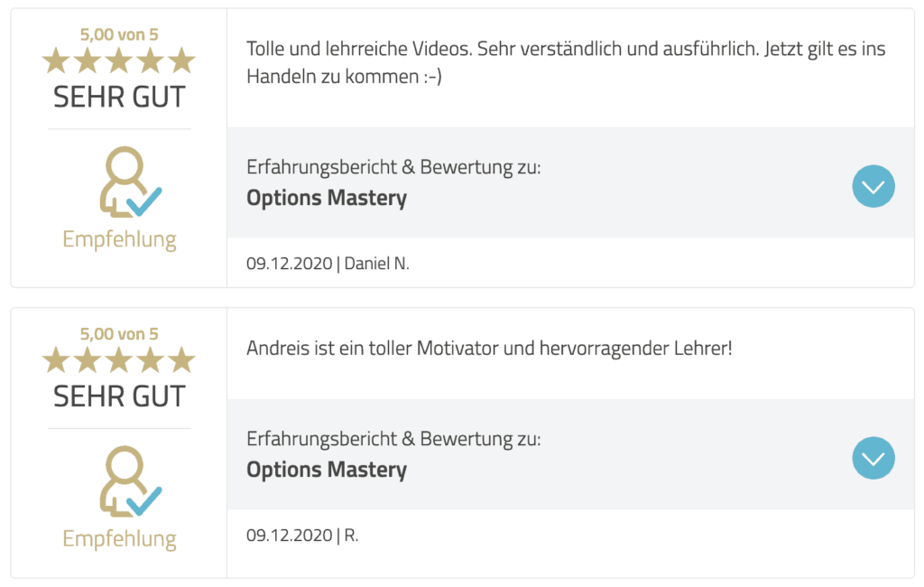
Task: Expand Daniel N.'s Options Mastery review details
Action: coord(873,186)
